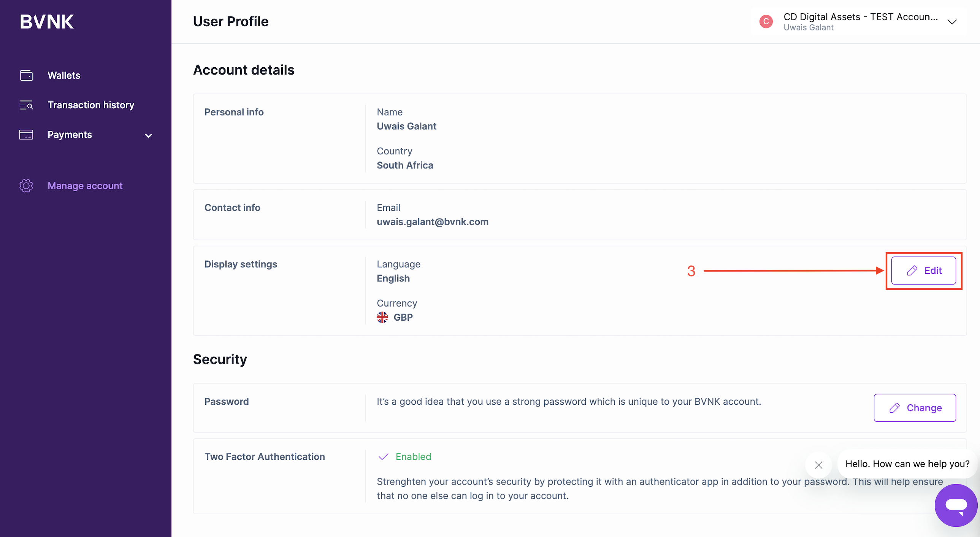980x537 pixels.
Task: Click the Wallets icon in sidebar
Action: [x=26, y=75]
